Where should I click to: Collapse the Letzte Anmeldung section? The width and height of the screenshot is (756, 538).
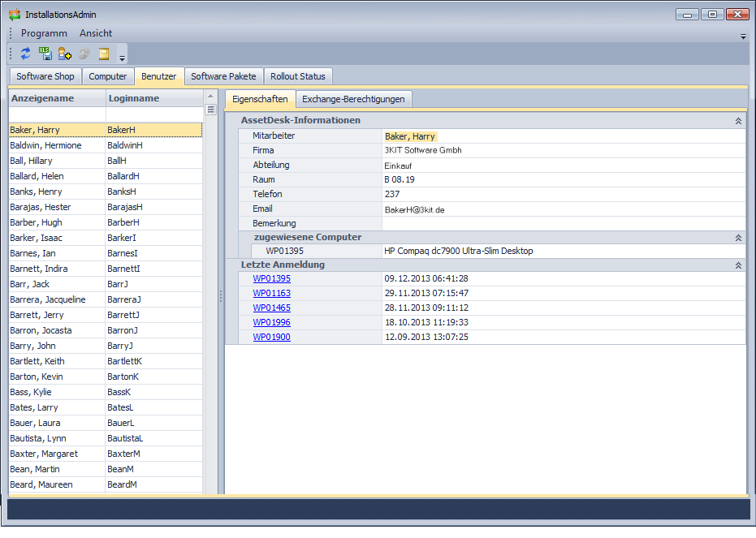738,265
